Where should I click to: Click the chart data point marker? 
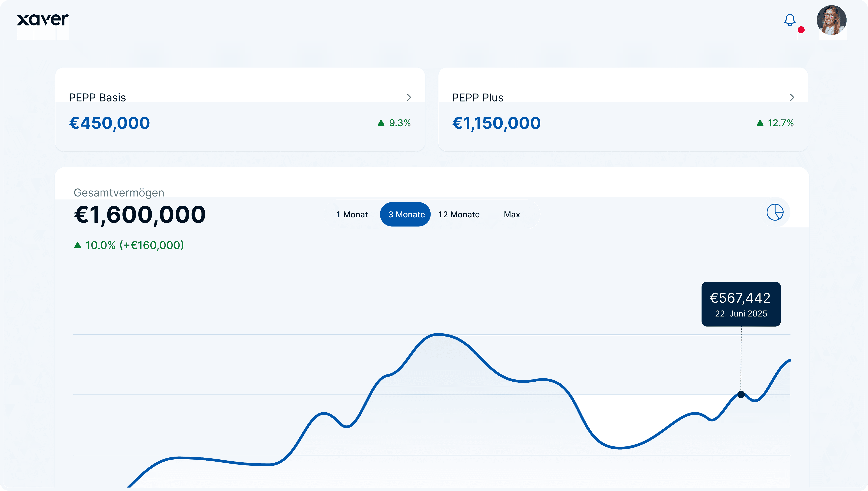pyautogui.click(x=741, y=394)
